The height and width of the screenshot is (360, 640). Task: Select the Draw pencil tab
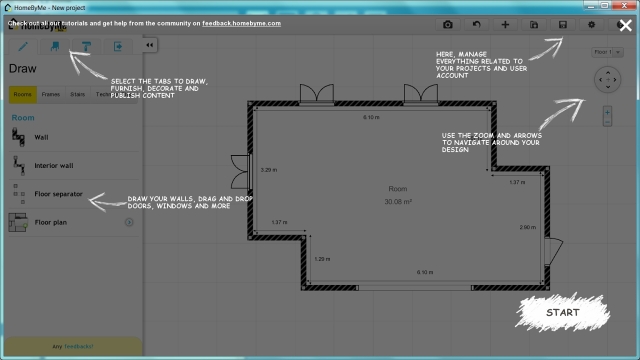point(23,46)
